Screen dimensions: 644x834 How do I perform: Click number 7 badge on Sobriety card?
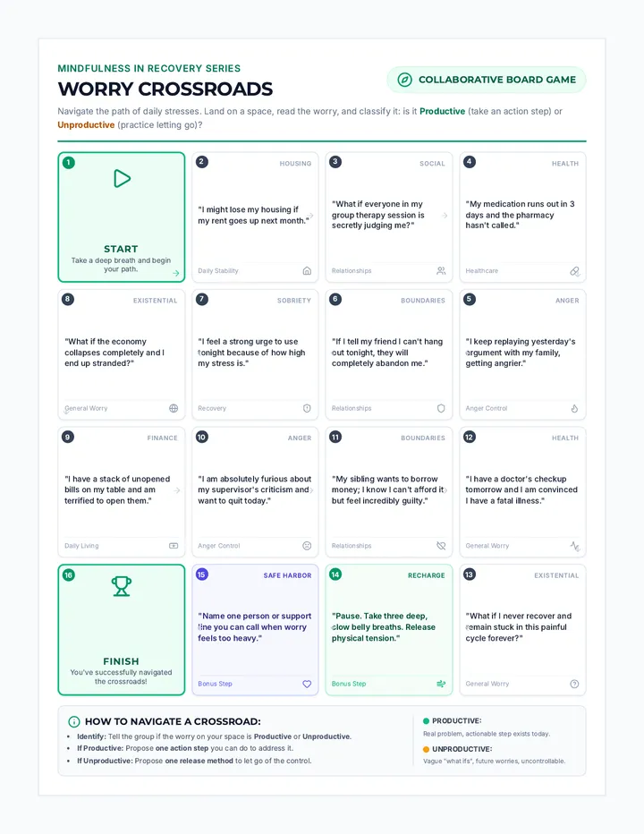tap(201, 299)
